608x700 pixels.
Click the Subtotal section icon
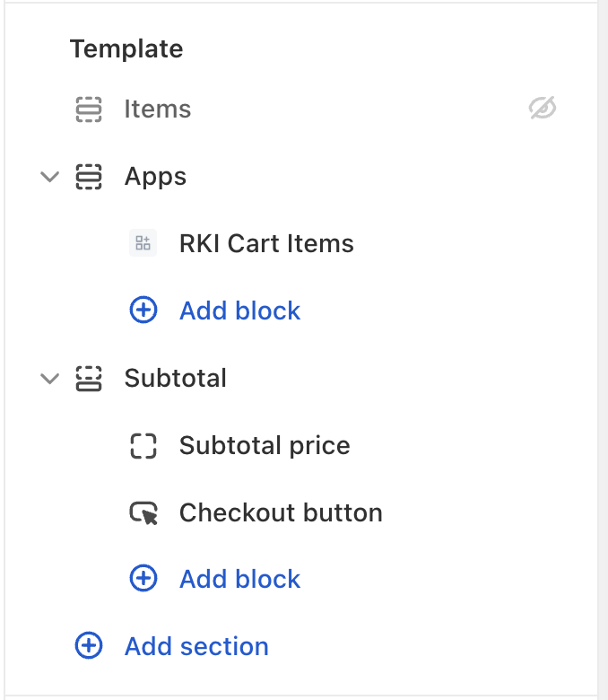click(x=88, y=379)
